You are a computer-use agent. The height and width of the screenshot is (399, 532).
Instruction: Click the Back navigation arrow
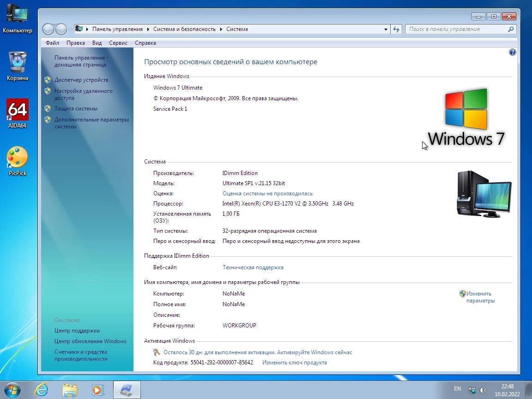48,29
